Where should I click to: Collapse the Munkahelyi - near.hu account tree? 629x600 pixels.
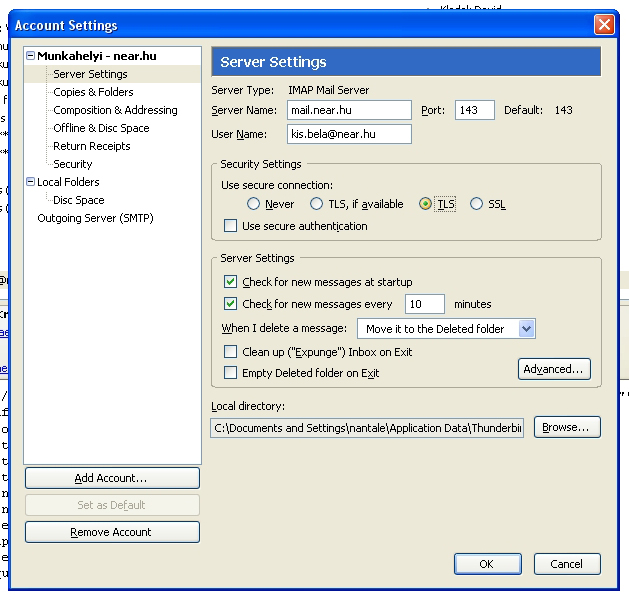31,56
